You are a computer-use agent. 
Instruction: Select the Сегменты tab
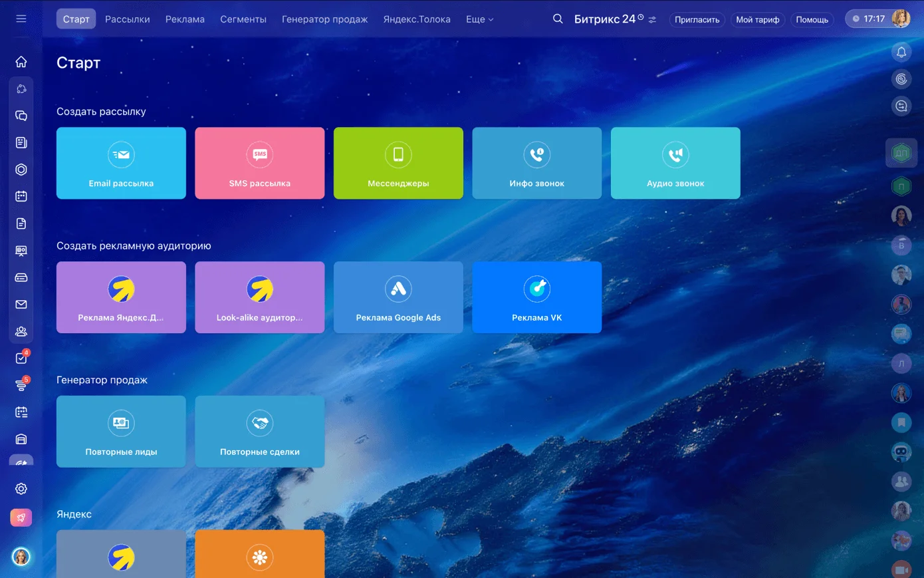coord(243,19)
